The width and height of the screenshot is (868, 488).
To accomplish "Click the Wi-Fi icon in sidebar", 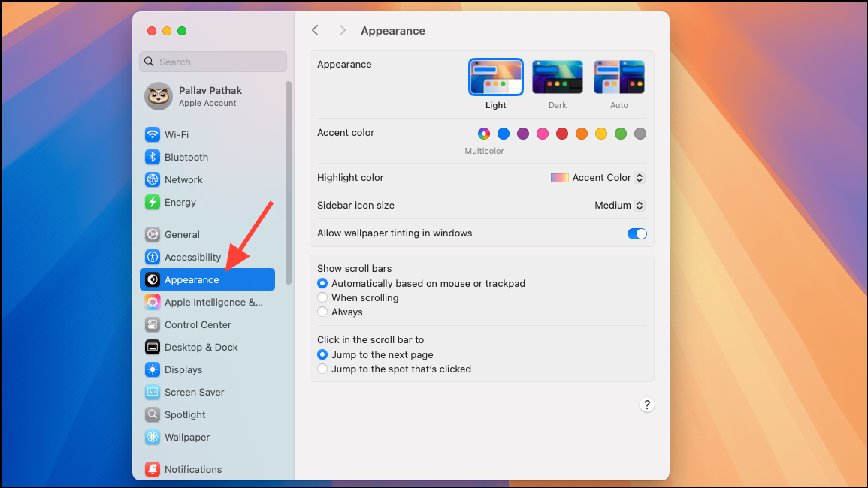I will 153,134.
